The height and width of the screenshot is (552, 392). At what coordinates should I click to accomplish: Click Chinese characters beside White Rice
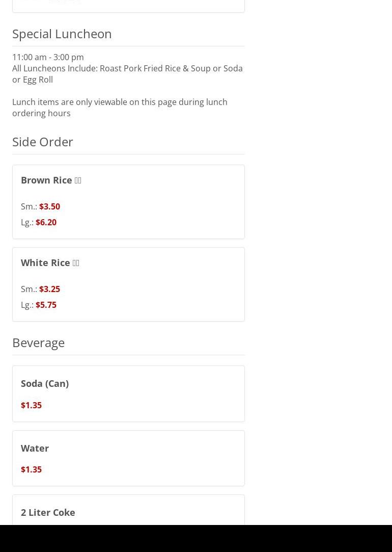coord(76,263)
